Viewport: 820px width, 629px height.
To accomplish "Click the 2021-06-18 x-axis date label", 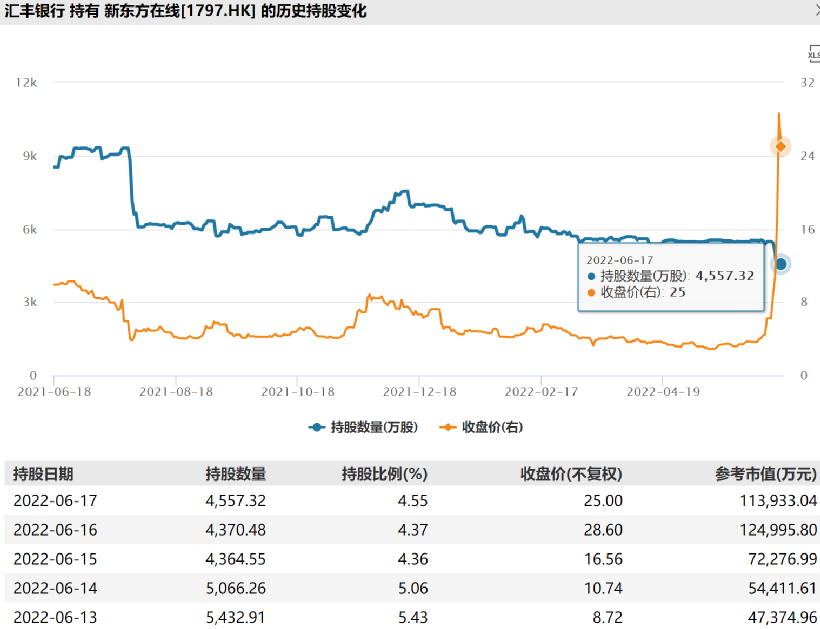I will pos(54,392).
